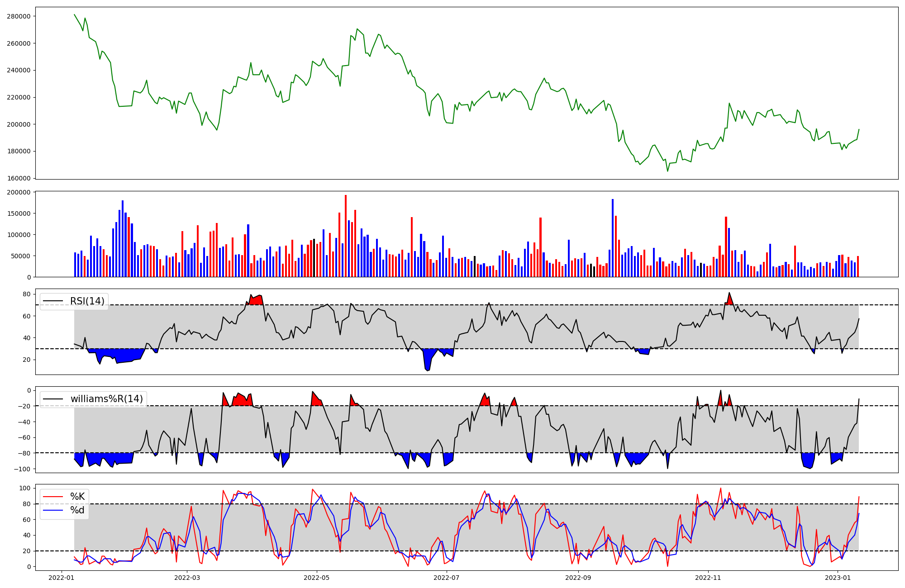Click the 2023-01 x-axis tick label
The height and width of the screenshot is (588, 905).
(x=838, y=578)
